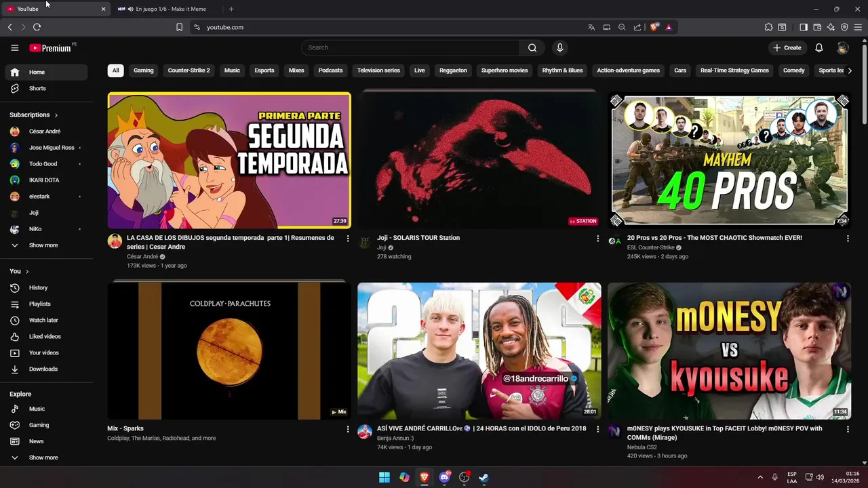Select the Podcasts filter chip
868x488 pixels.
point(330,70)
